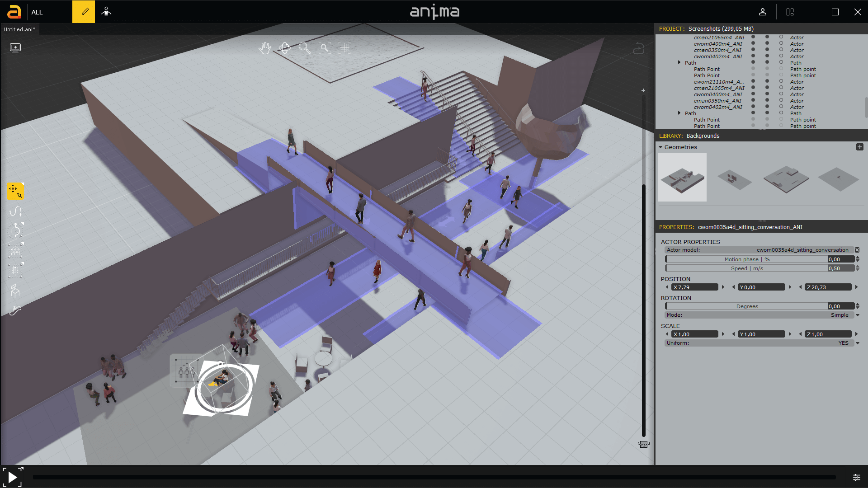This screenshot has width=868, height=488.
Task: Expand the first Path tree entry
Action: pos(679,62)
